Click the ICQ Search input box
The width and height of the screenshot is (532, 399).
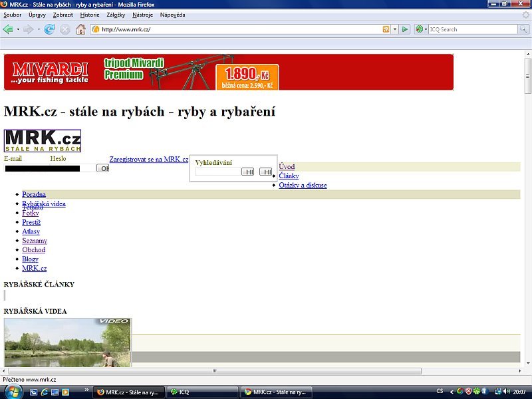pyautogui.click(x=473, y=29)
